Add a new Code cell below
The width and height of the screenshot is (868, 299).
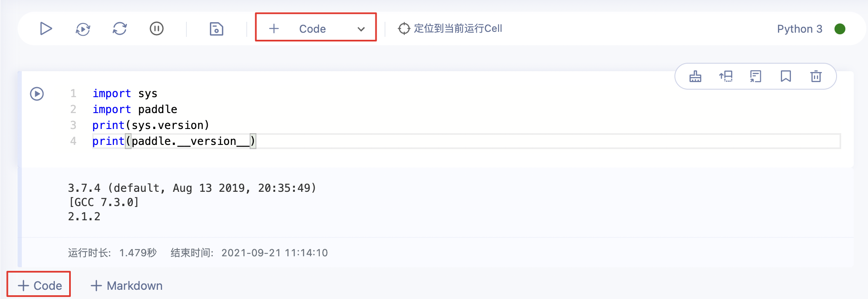click(x=40, y=286)
